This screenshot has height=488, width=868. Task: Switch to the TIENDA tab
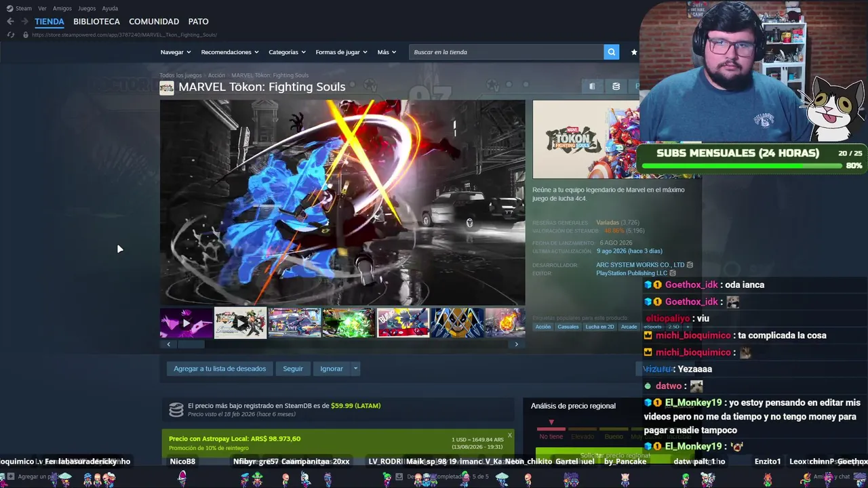tap(50, 22)
